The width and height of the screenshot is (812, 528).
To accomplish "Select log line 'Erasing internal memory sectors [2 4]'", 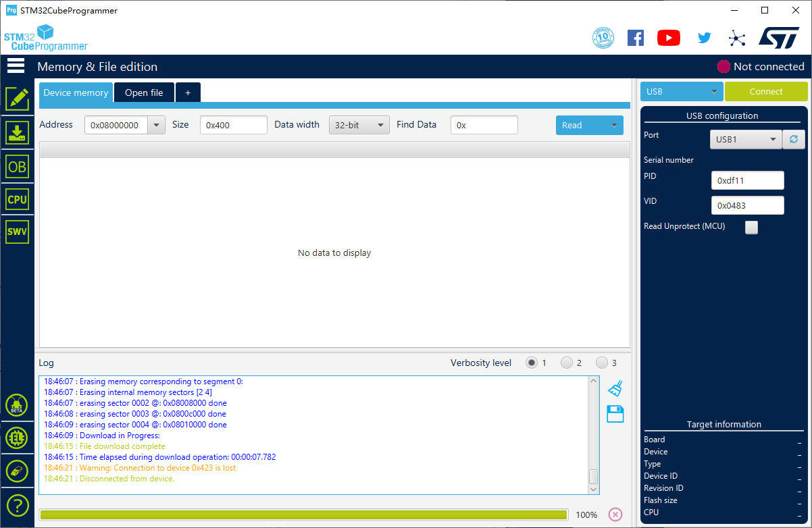I will [128, 392].
